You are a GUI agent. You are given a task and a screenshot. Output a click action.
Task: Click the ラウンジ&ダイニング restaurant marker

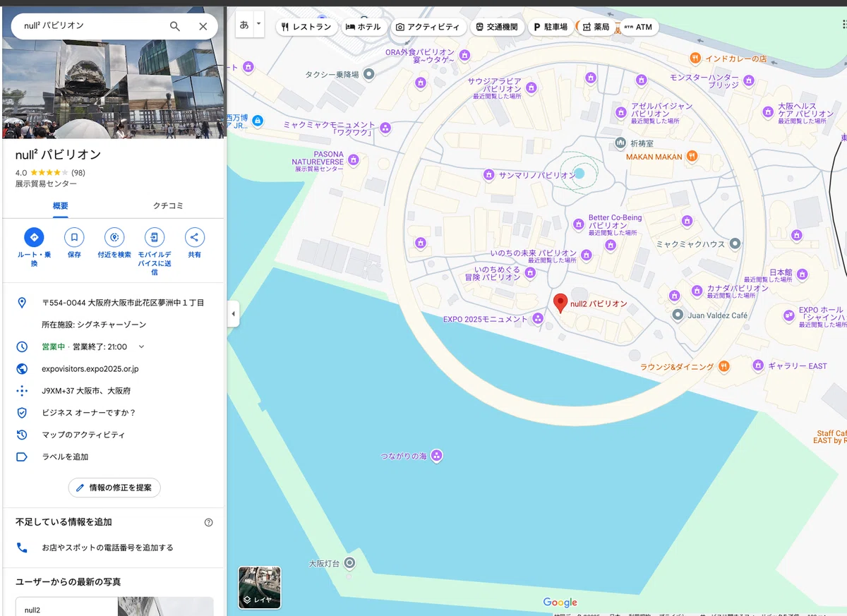click(724, 366)
